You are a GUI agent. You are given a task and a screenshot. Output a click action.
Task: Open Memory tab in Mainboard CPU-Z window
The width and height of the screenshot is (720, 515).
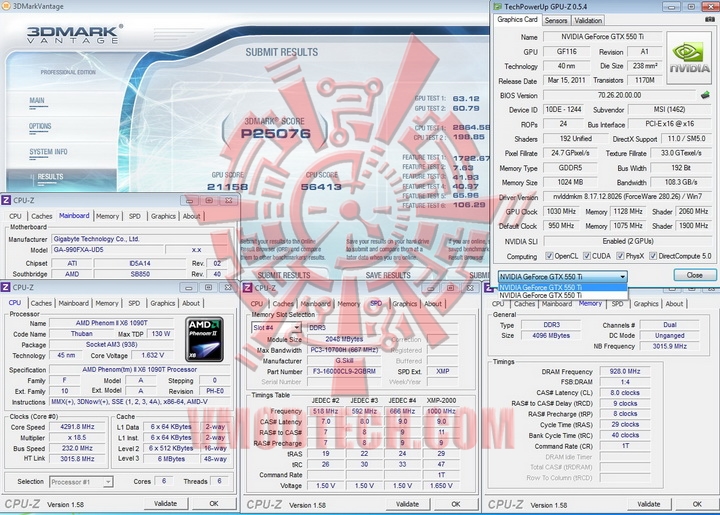point(107,216)
